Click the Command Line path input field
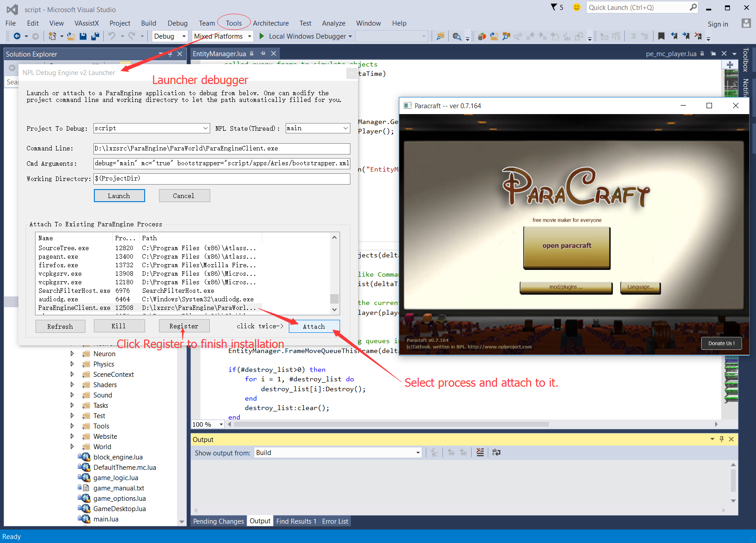The width and height of the screenshot is (756, 543). 222,149
